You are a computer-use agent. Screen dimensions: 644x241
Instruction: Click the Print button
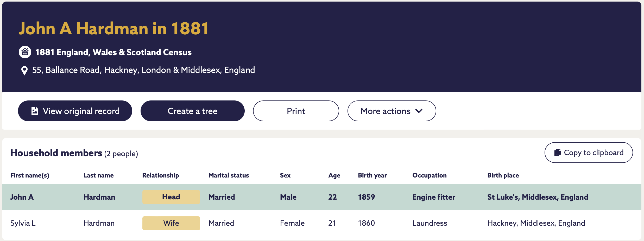pos(296,111)
